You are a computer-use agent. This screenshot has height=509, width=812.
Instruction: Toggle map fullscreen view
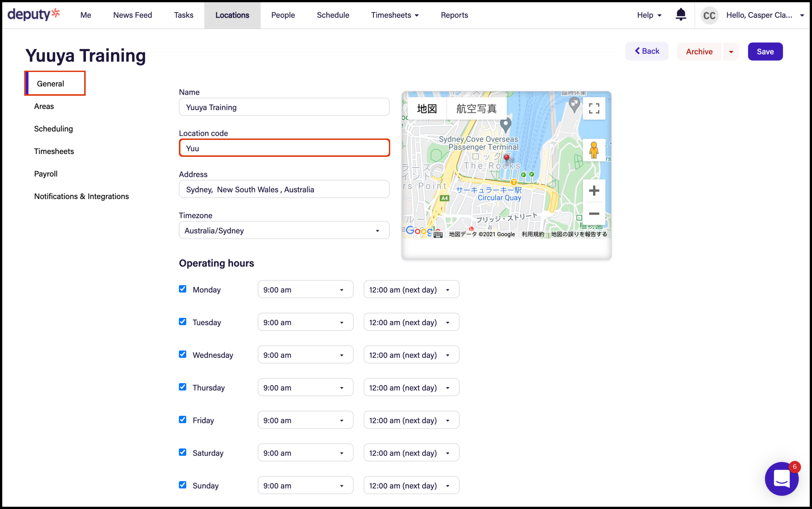point(594,108)
